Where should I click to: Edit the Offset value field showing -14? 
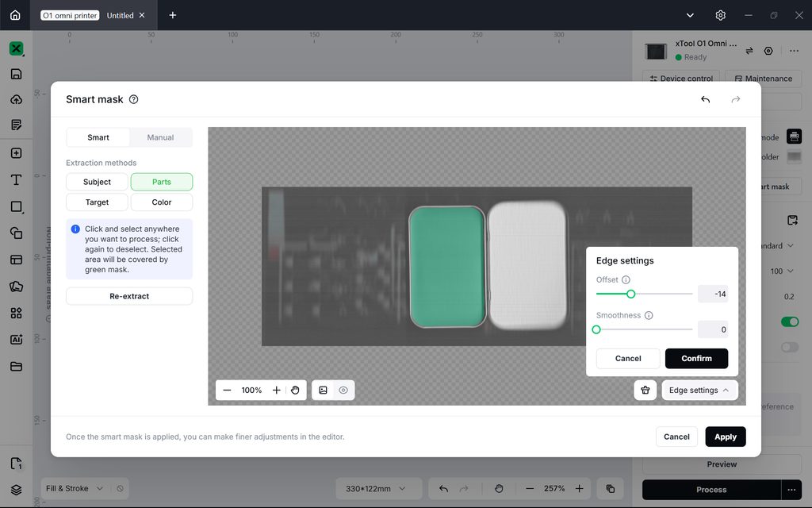pos(713,294)
